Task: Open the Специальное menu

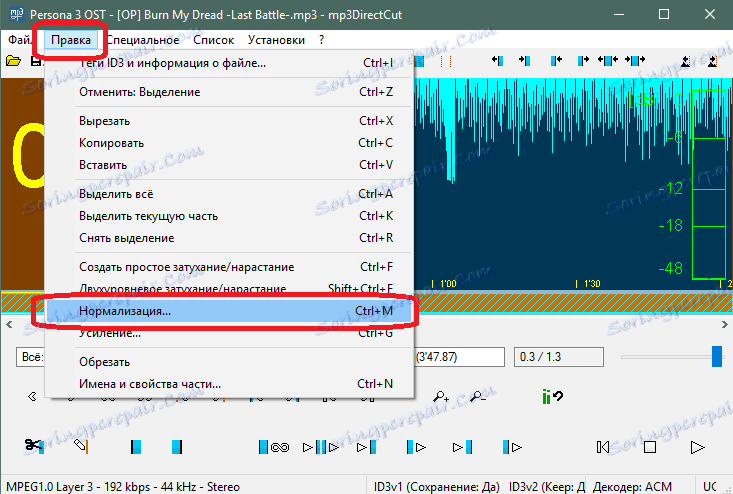Action: pos(143,40)
